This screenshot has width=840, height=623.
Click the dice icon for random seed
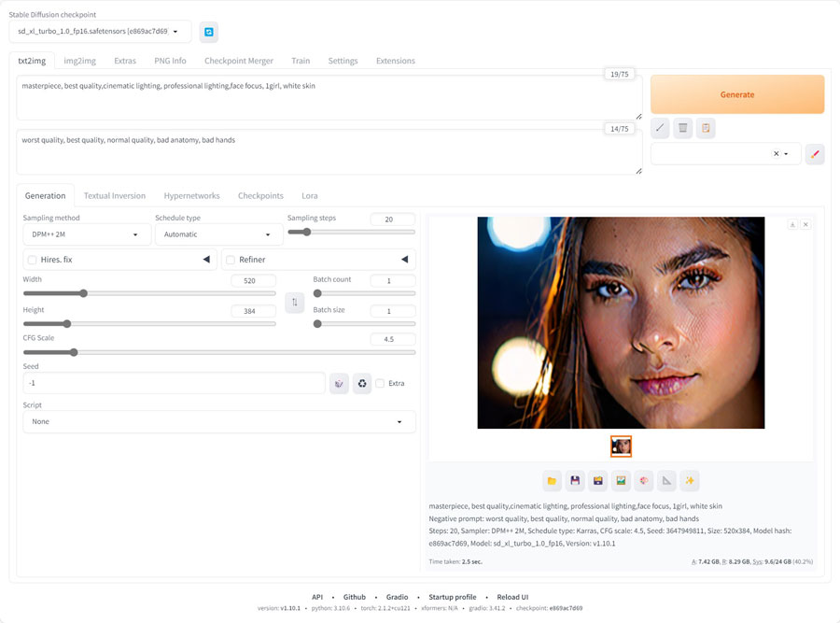pos(339,383)
